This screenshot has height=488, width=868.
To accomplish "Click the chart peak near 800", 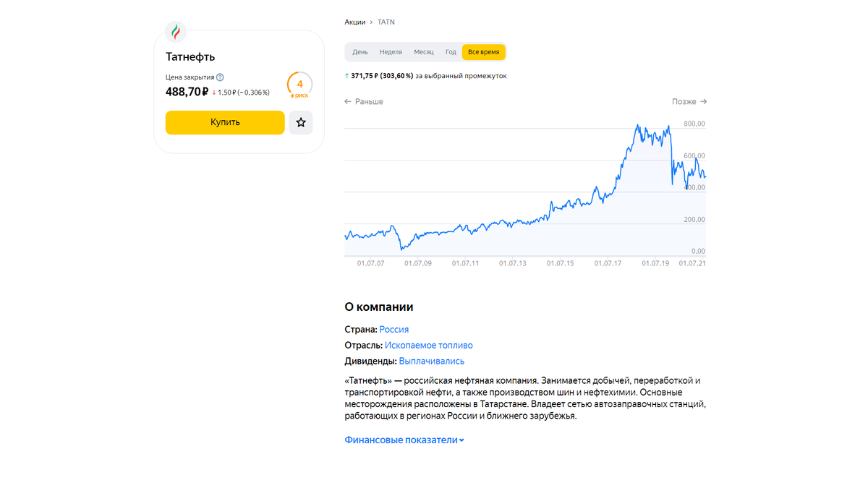I will pos(637,126).
